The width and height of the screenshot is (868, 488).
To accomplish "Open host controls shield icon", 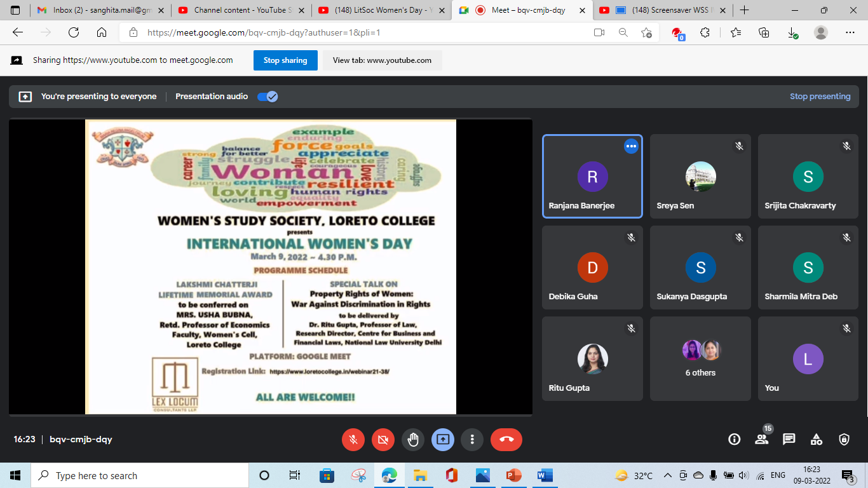I will click(844, 439).
